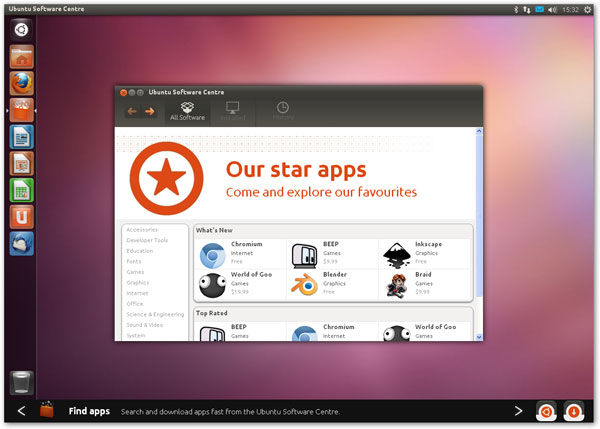Go forward with the right arrow
This screenshot has width=600, height=429.
click(150, 111)
